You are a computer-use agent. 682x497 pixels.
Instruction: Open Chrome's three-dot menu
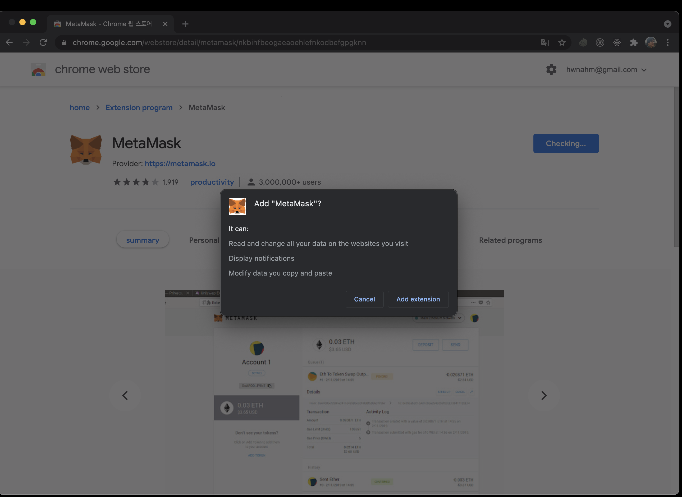point(668,43)
